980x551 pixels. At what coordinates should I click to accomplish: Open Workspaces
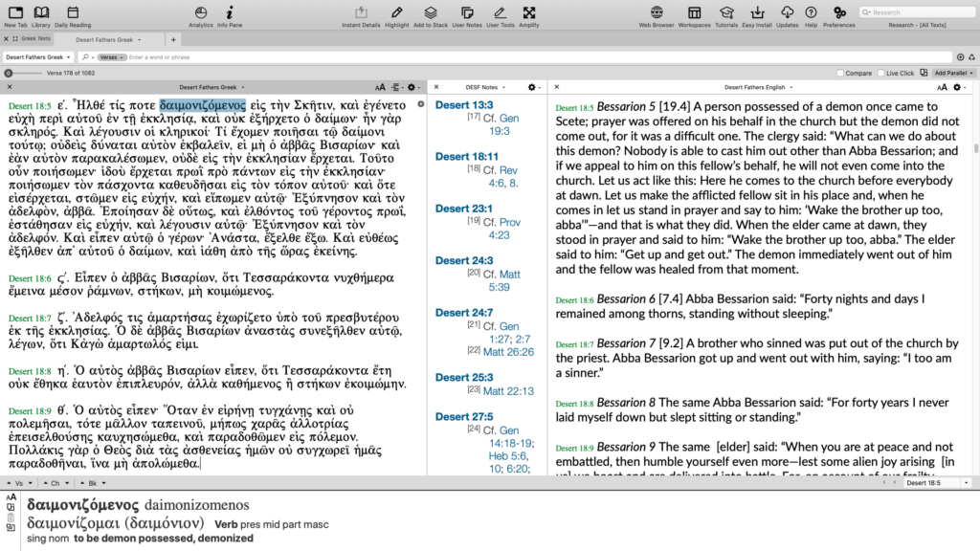point(695,16)
